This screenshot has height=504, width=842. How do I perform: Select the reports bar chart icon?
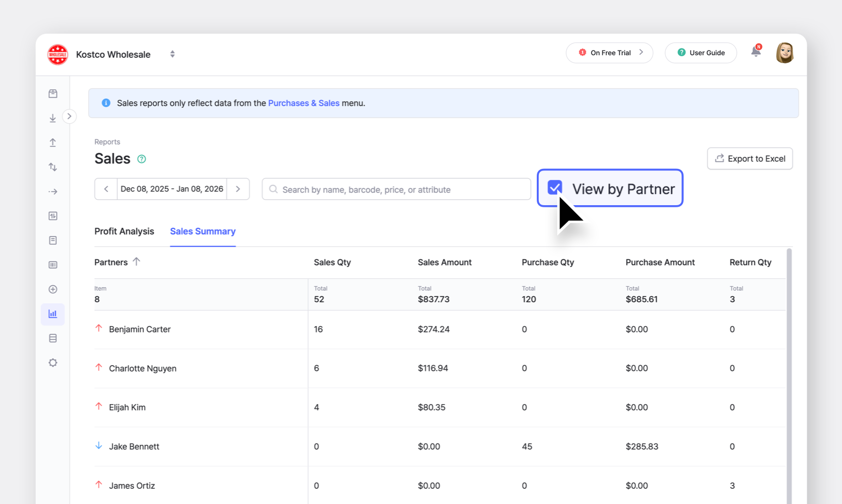click(53, 314)
